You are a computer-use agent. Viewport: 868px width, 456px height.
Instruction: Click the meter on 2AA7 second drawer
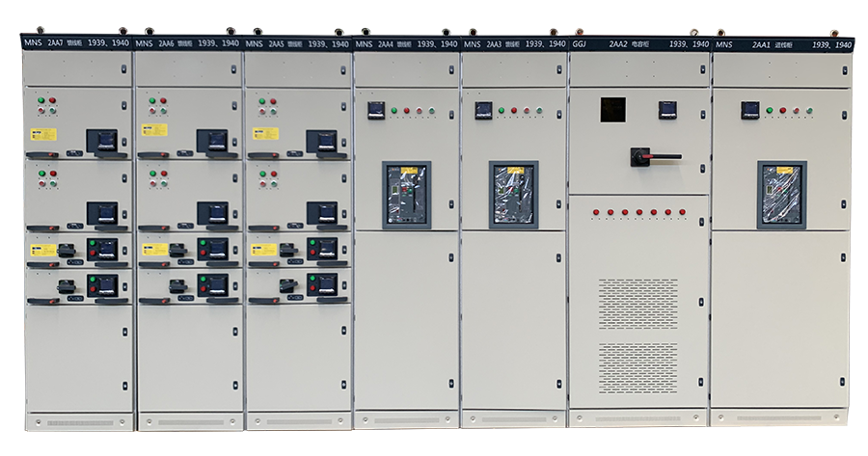coord(106,212)
